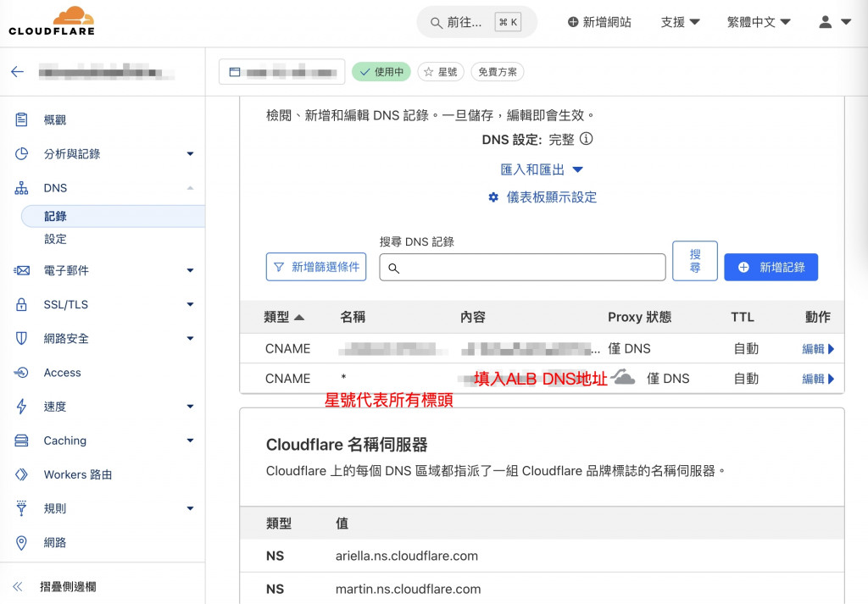Open the 繁體中文 language dropdown
868x604 pixels.
(759, 22)
